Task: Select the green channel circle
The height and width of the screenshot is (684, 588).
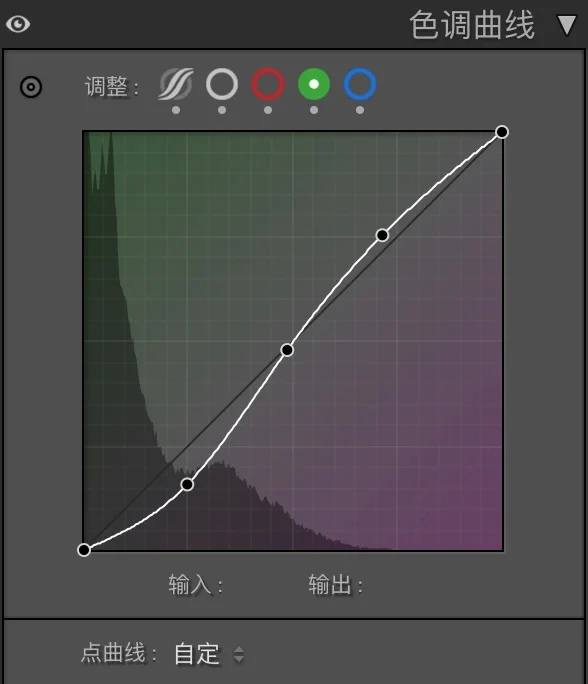Action: 314,84
